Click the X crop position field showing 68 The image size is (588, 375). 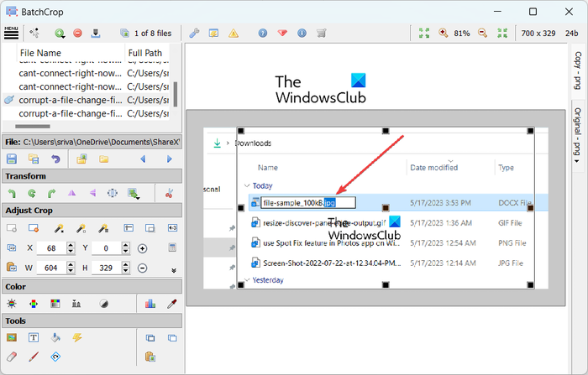[52, 248]
